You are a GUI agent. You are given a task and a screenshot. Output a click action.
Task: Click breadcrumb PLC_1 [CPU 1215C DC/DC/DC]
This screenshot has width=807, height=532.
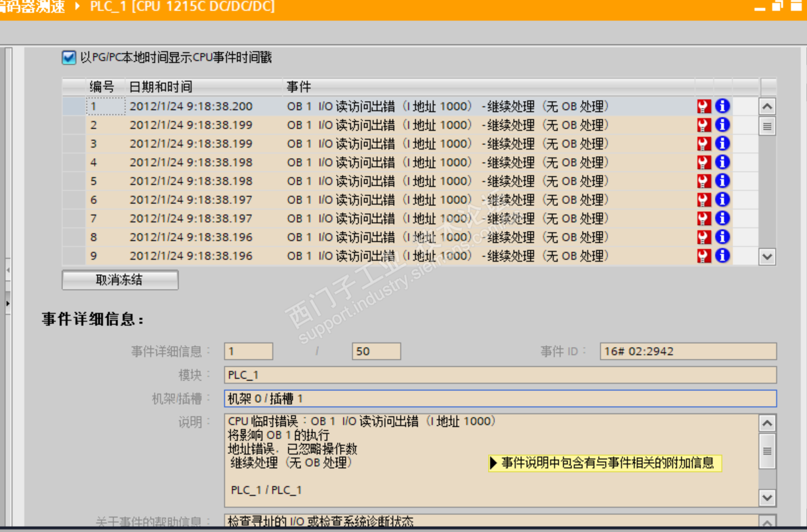(x=182, y=7)
